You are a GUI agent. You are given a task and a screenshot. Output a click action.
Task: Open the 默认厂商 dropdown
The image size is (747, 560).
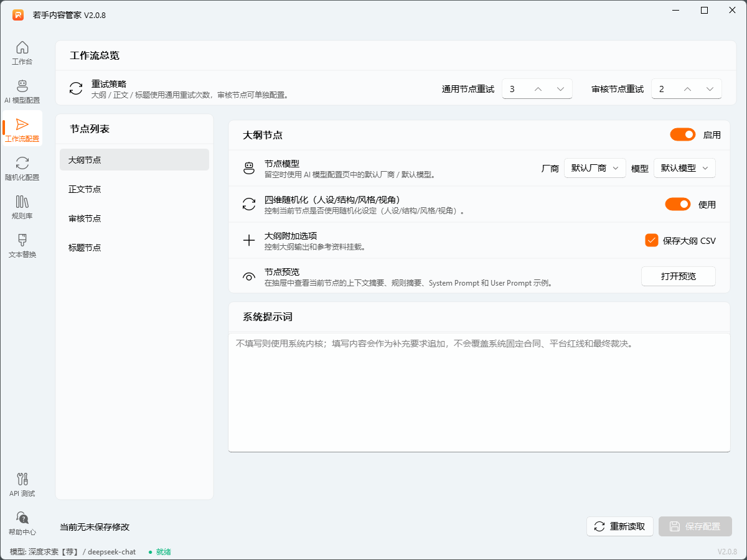pyautogui.click(x=594, y=167)
